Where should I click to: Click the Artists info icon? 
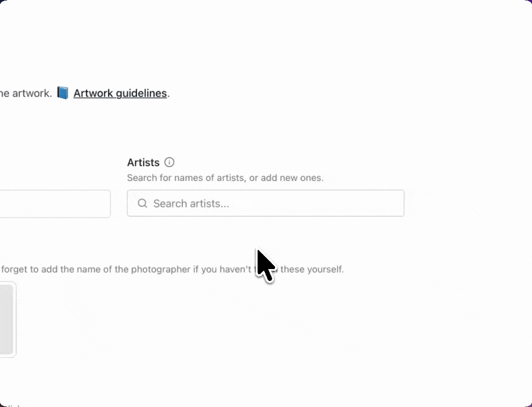point(169,162)
